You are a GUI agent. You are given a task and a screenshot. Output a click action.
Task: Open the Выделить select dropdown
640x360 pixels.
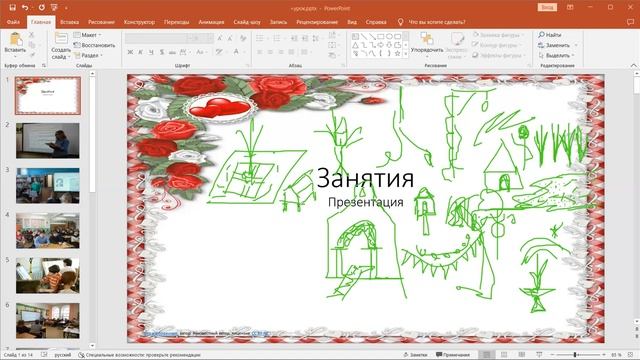pyautogui.click(x=556, y=55)
